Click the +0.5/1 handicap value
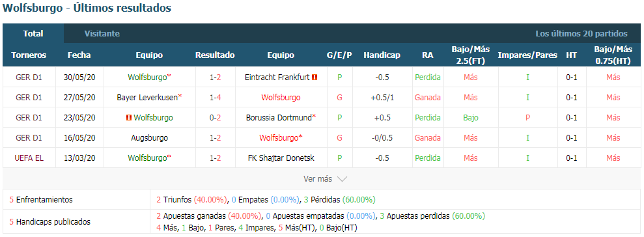 [382, 98]
